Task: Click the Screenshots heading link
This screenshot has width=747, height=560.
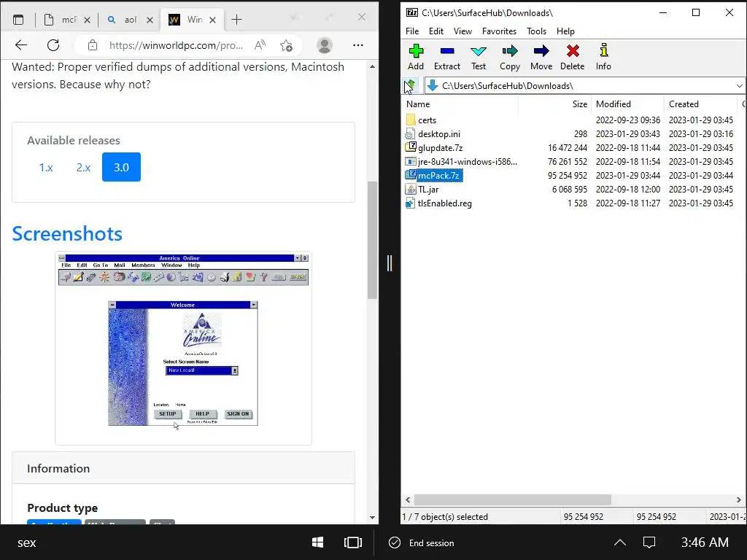Action: click(x=67, y=233)
